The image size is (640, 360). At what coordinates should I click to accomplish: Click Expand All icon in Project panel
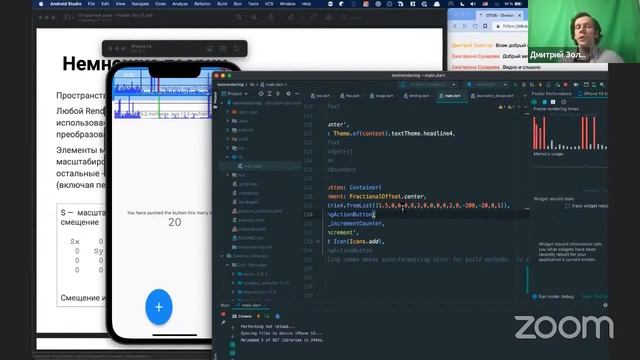click(269, 94)
